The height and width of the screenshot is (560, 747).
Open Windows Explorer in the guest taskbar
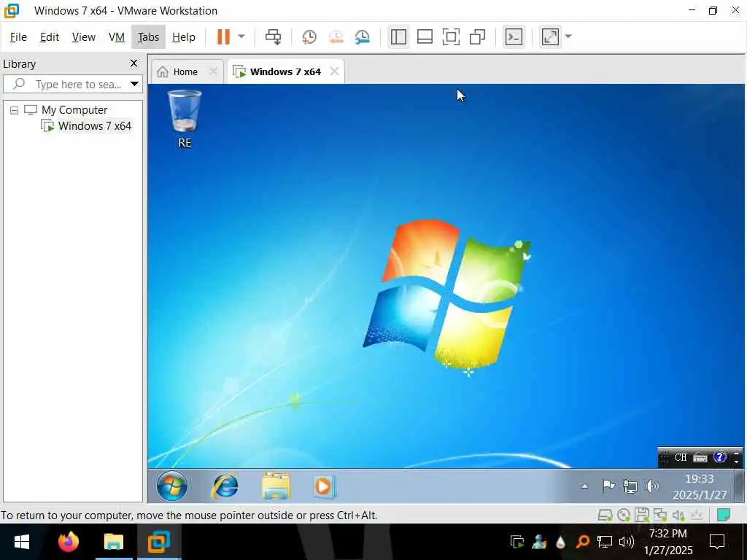(276, 486)
